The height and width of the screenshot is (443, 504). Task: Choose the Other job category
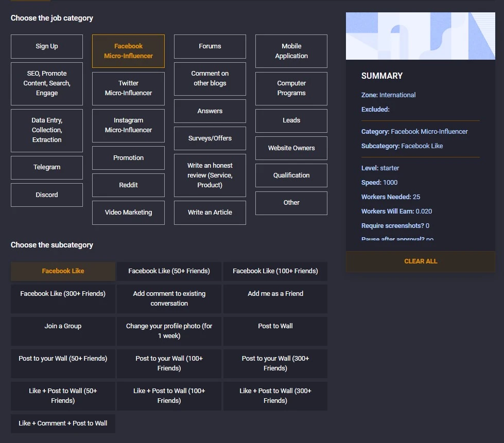click(291, 203)
